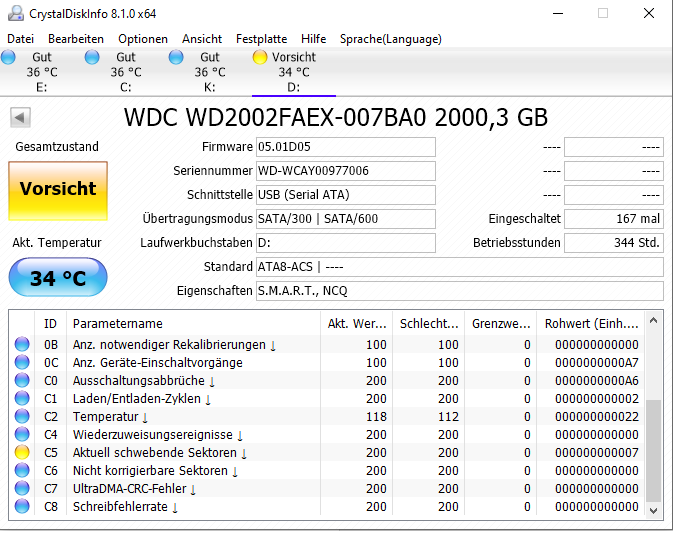Click the Eigenschaften field S.M.A.R.T., NCQ
The height and width of the screenshot is (533, 674).
(460, 291)
